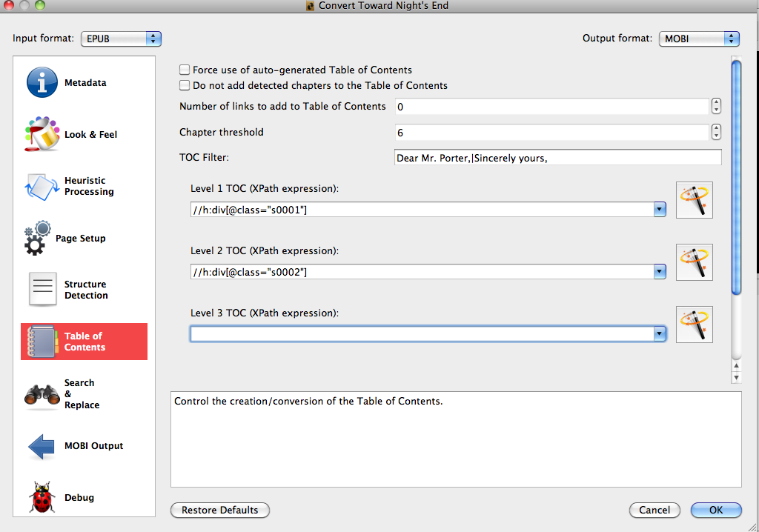Select the Search & Replace binoculars icon
759x532 pixels.
42,394
